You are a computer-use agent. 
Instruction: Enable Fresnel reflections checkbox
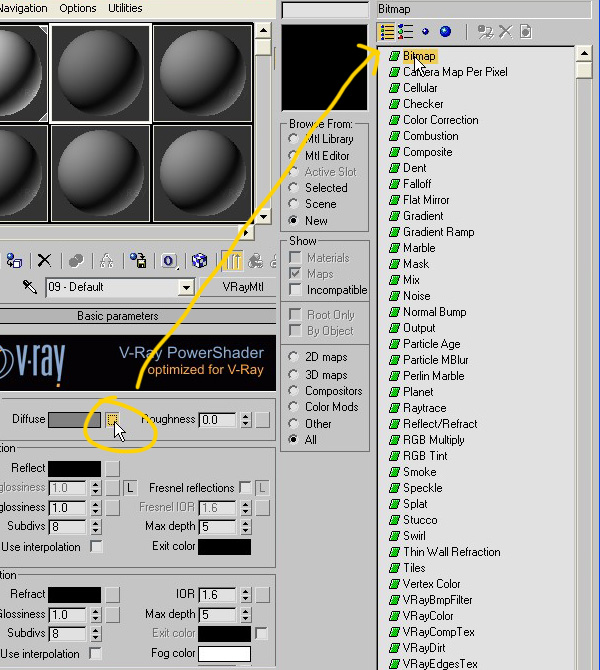click(245, 488)
